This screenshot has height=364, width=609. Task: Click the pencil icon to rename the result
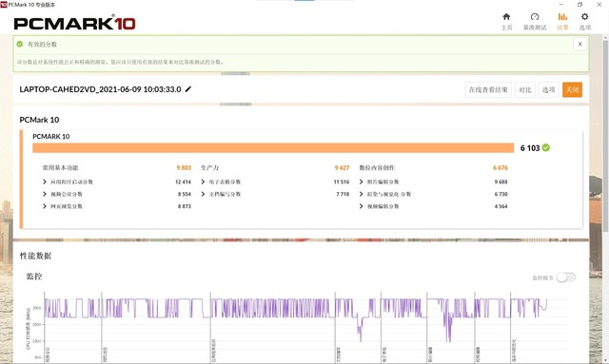pyautogui.click(x=188, y=89)
